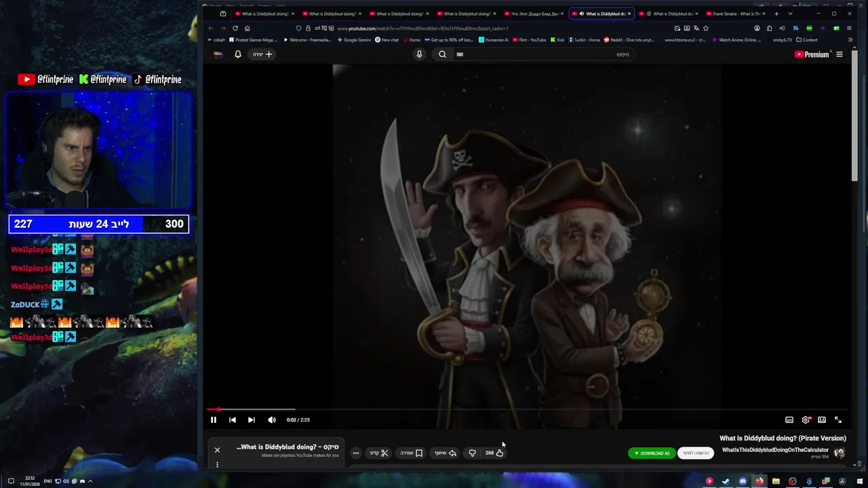Click the YouTube search magnifier icon
The width and height of the screenshot is (868, 488).
tap(442, 54)
